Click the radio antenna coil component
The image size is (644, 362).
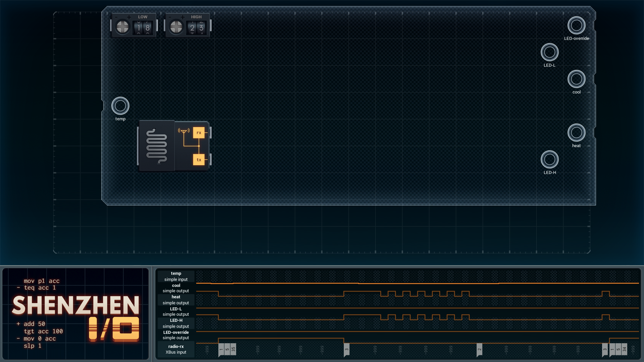(x=156, y=146)
